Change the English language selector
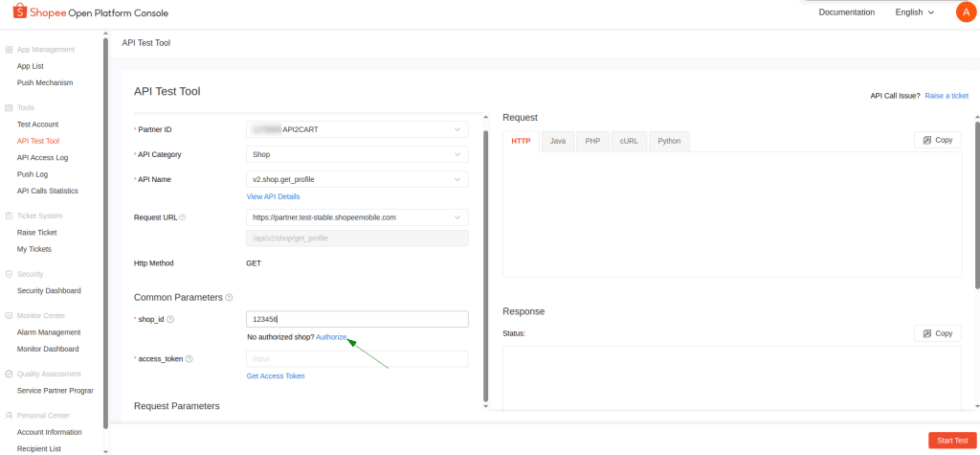Screen dimensions: 980x455 pyautogui.click(x=914, y=12)
